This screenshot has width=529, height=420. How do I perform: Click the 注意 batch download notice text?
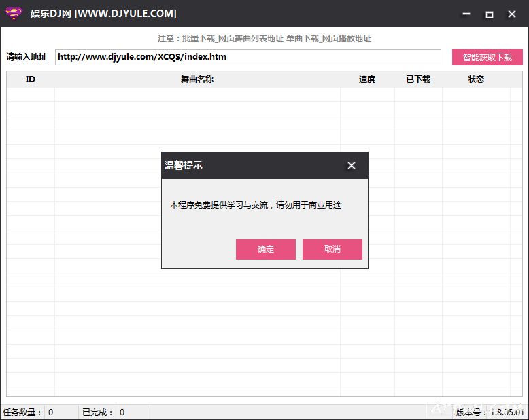[x=264, y=39]
